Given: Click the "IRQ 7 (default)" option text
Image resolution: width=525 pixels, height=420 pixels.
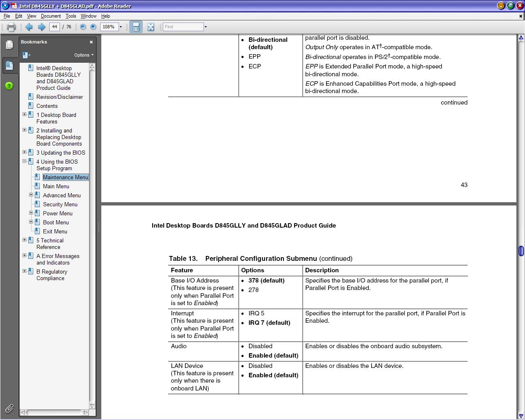Looking at the screenshot, I should (269, 323).
